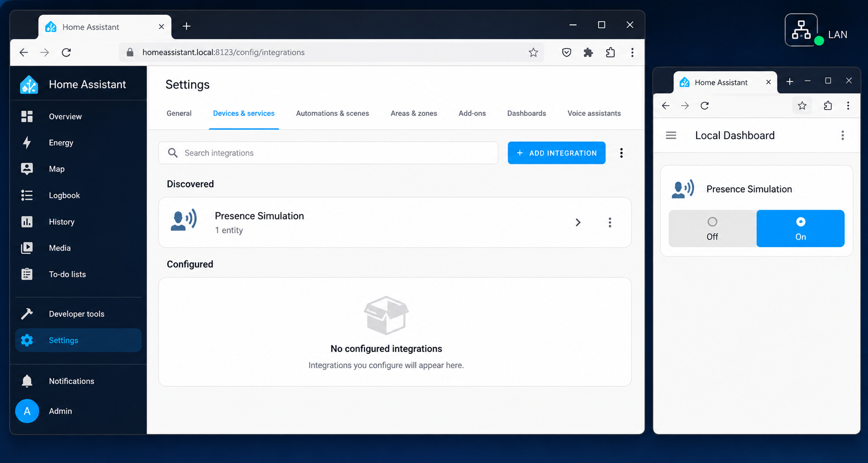
Task: Switch to the Add-ons tab
Action: (472, 113)
